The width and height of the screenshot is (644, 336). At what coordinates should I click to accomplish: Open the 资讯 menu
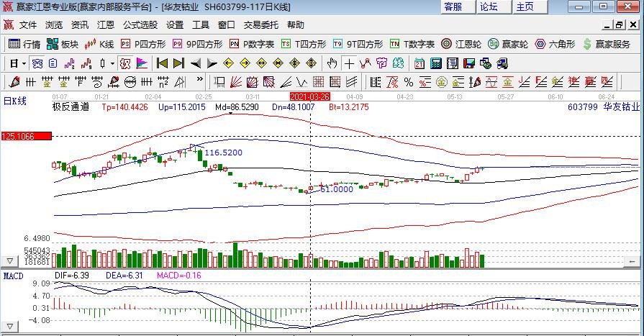[80, 25]
